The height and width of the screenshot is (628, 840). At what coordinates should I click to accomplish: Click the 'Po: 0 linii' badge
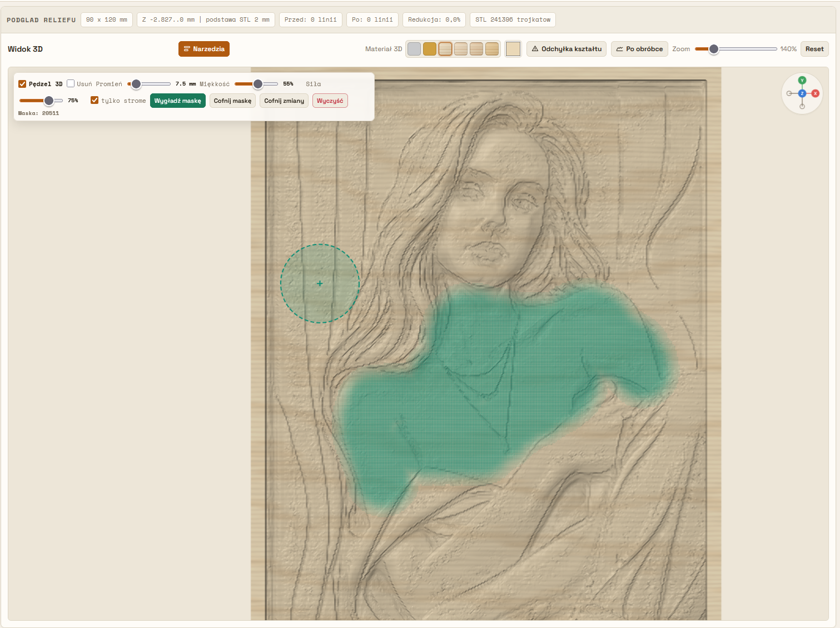[x=372, y=19]
